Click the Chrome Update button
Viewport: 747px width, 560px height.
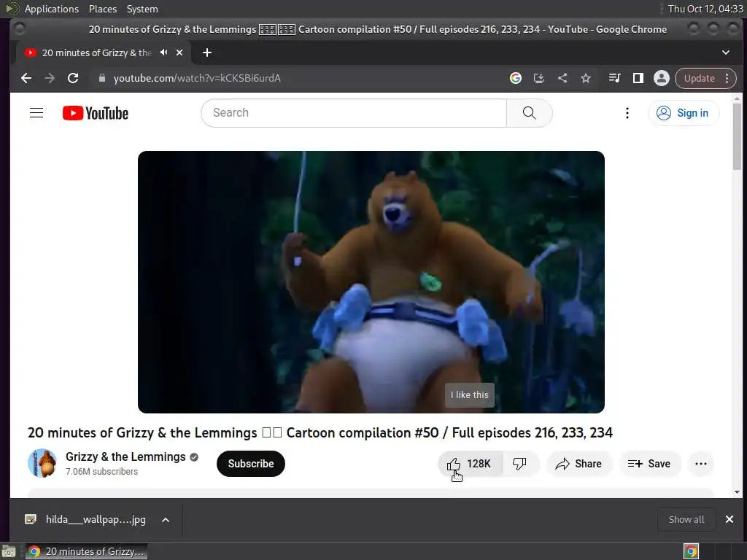pos(705,78)
